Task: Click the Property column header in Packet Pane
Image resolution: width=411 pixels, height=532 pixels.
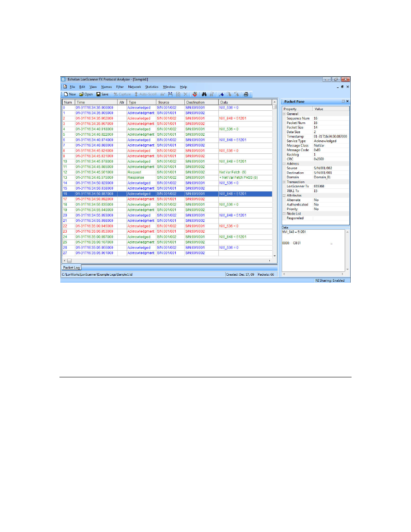Action: click(298, 109)
